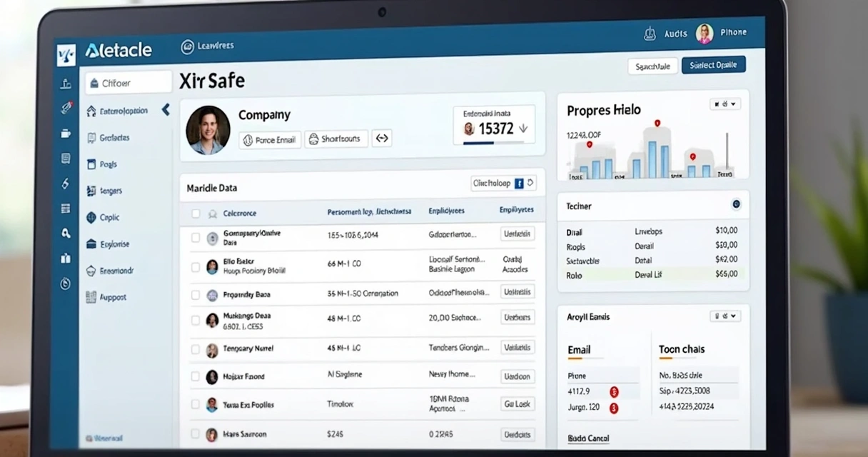Click the company profile photo

pos(208,130)
